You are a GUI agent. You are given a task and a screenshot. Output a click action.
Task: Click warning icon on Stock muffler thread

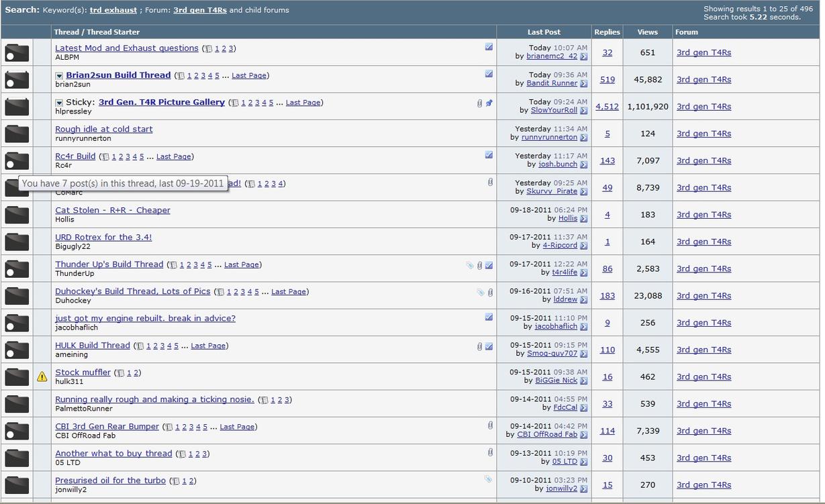(42, 376)
